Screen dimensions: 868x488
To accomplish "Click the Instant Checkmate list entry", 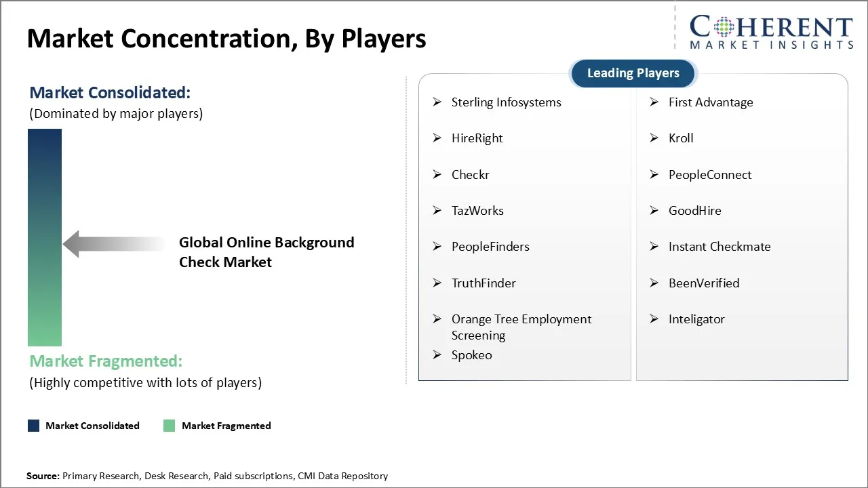I will point(719,247).
